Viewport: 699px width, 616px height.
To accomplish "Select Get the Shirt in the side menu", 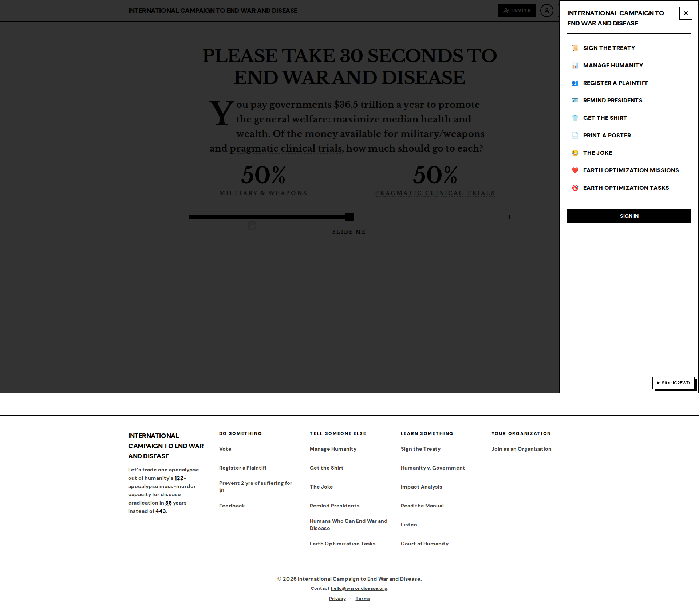I will (629, 118).
